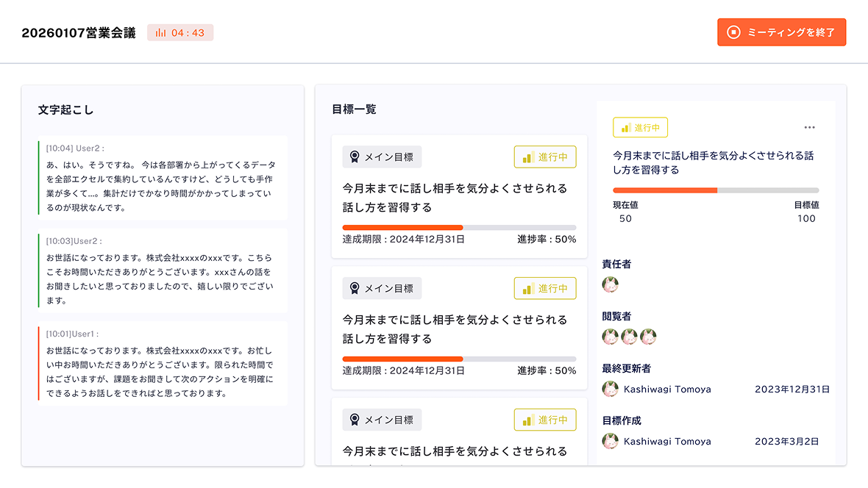The image size is (868, 488).
Task: Click the 責任者 avatar icon
Action: click(610, 284)
